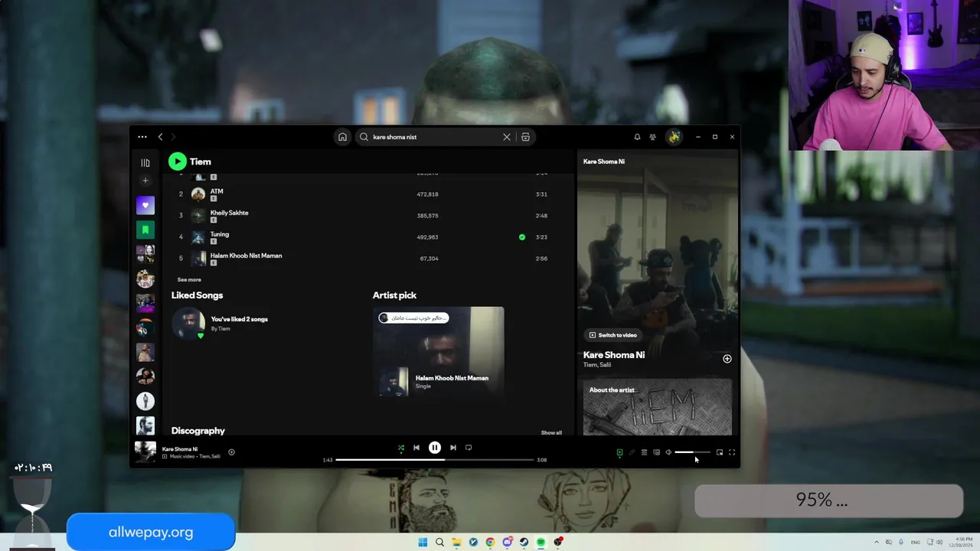980x551 pixels.
Task: Open the allwepay.org overlay banner
Action: pos(151,532)
